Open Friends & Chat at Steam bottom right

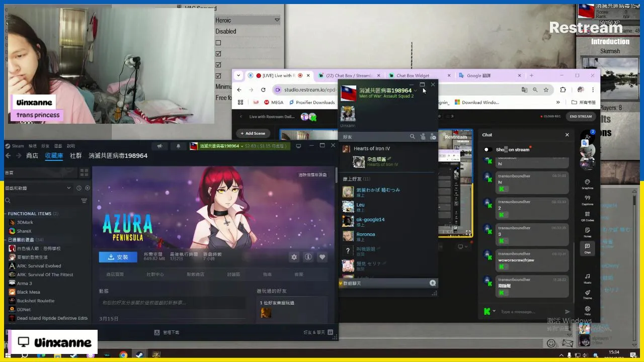point(318,332)
